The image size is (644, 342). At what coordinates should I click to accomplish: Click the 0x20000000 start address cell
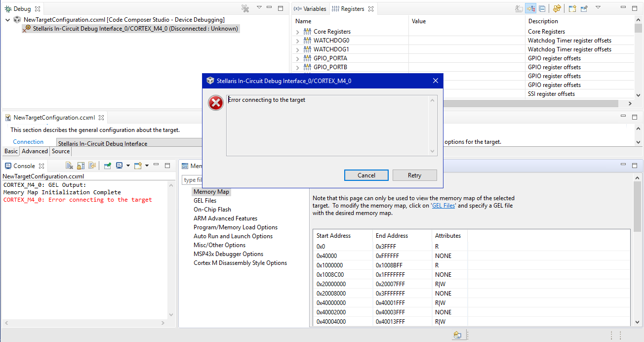click(343, 284)
